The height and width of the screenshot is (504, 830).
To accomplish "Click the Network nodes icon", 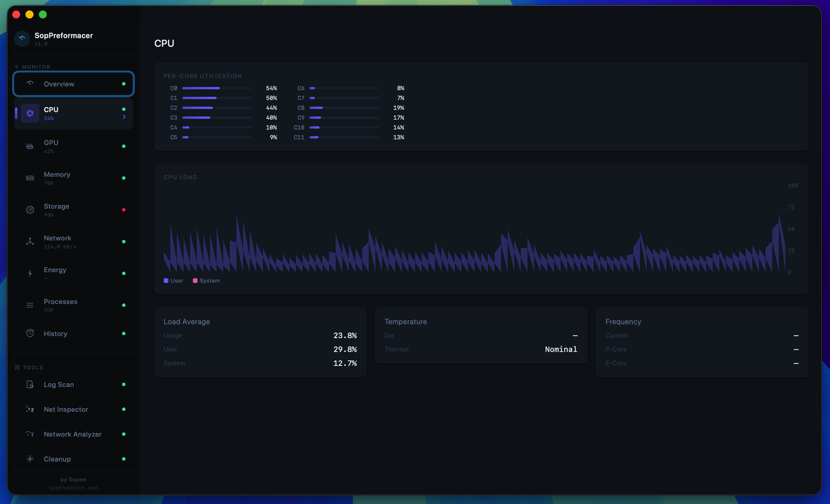I will click(x=29, y=241).
